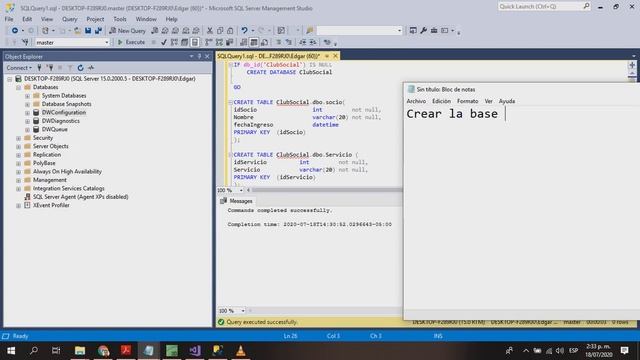Close the SQLQuery1.sql tab
Image resolution: width=640 pixels, height=360 pixels.
(x=336, y=56)
